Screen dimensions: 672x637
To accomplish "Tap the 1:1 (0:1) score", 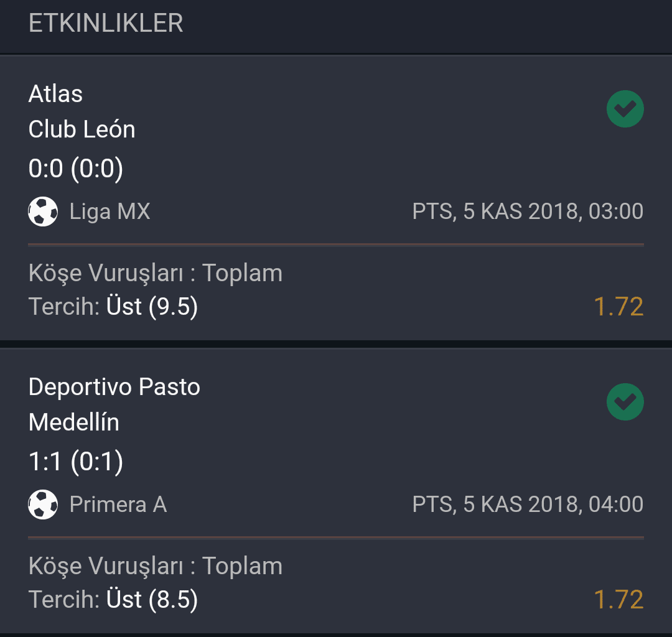I will pos(76,462).
